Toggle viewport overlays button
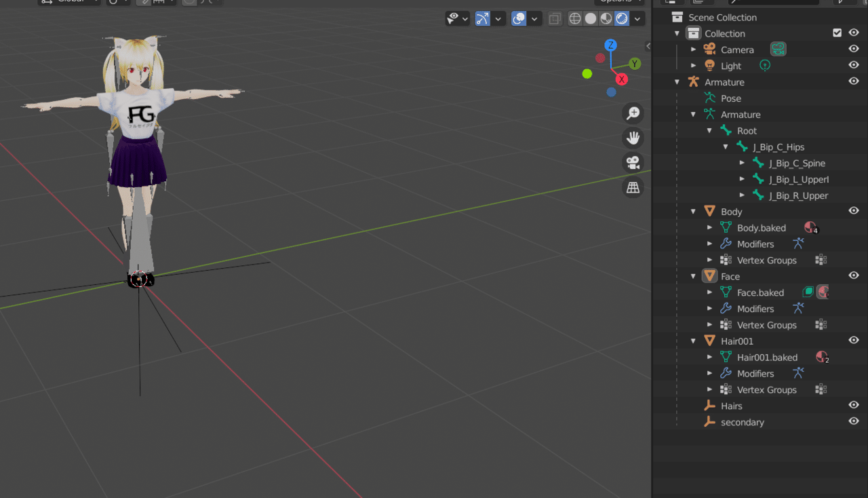The width and height of the screenshot is (868, 498). coord(519,18)
